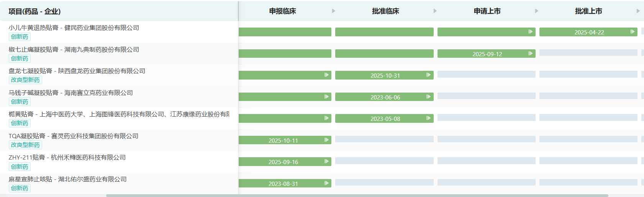Click 创新药 tag under 椒七止痛凝胶贴膏
Screen dimensions: 644x197
20,59
